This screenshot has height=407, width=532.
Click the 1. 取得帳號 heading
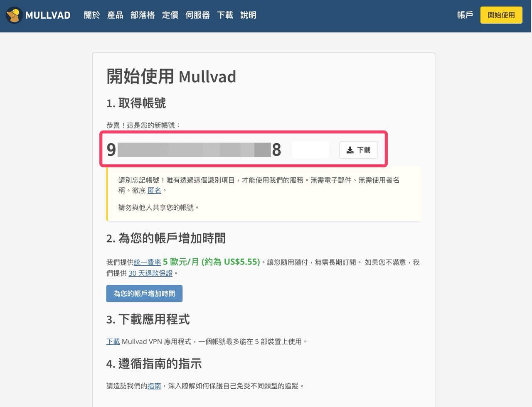pyautogui.click(x=136, y=103)
